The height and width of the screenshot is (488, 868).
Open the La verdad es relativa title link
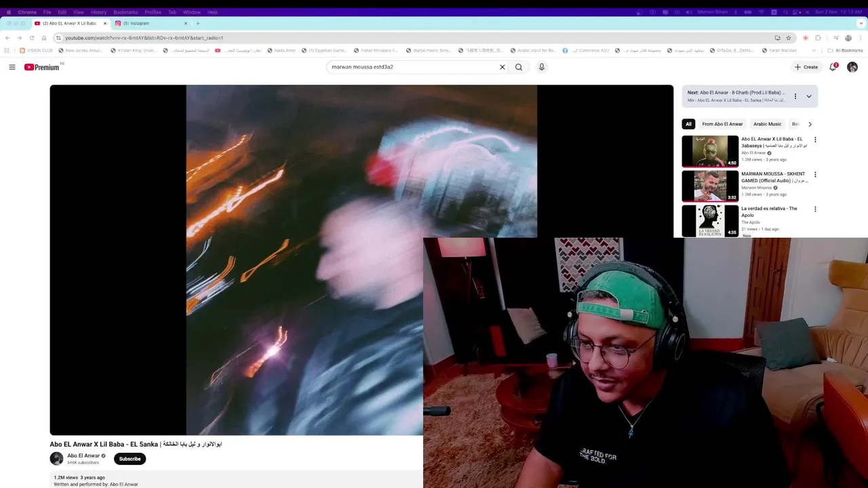coord(770,211)
